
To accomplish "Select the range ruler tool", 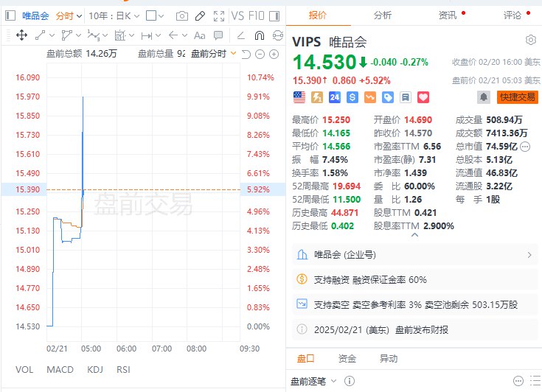I will [147, 35].
